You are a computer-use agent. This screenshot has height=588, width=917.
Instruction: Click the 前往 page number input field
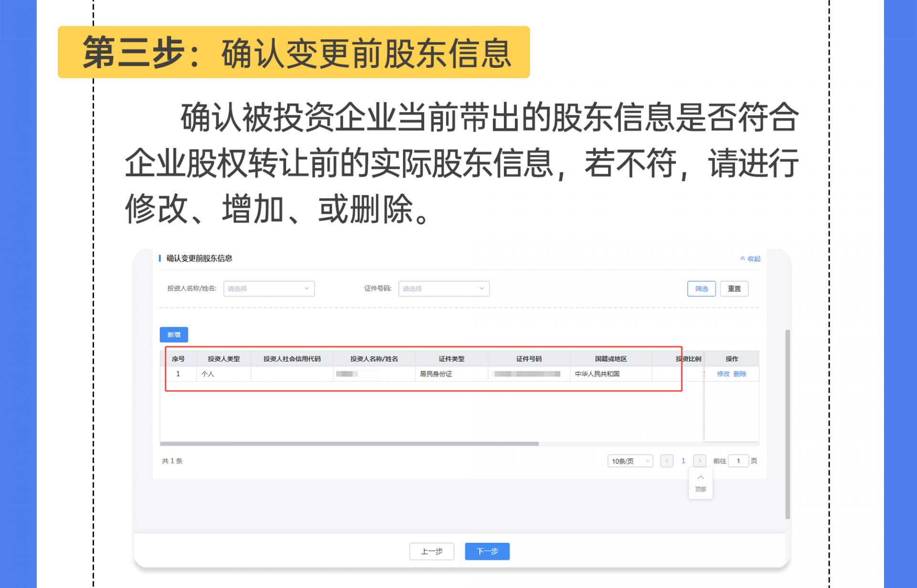pos(738,461)
